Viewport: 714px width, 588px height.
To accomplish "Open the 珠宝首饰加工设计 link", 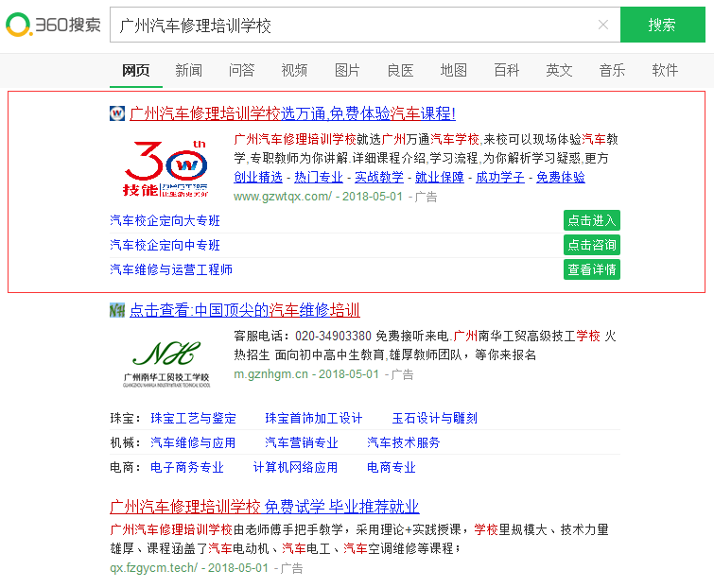I will pos(313,418).
